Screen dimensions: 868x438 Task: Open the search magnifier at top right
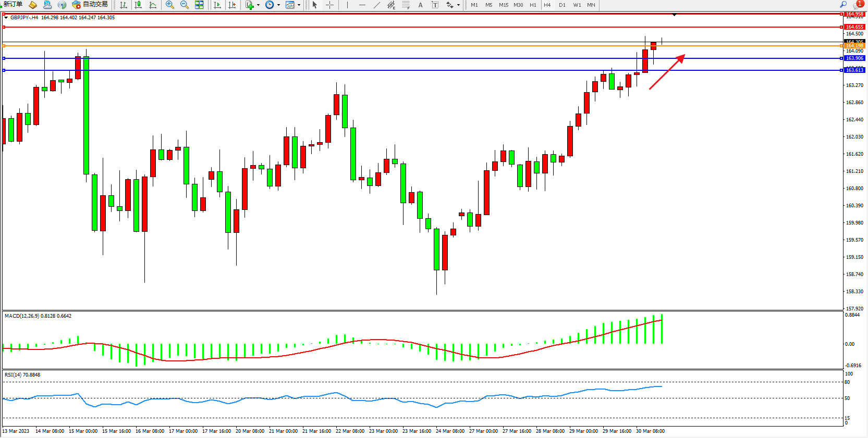tap(843, 5)
